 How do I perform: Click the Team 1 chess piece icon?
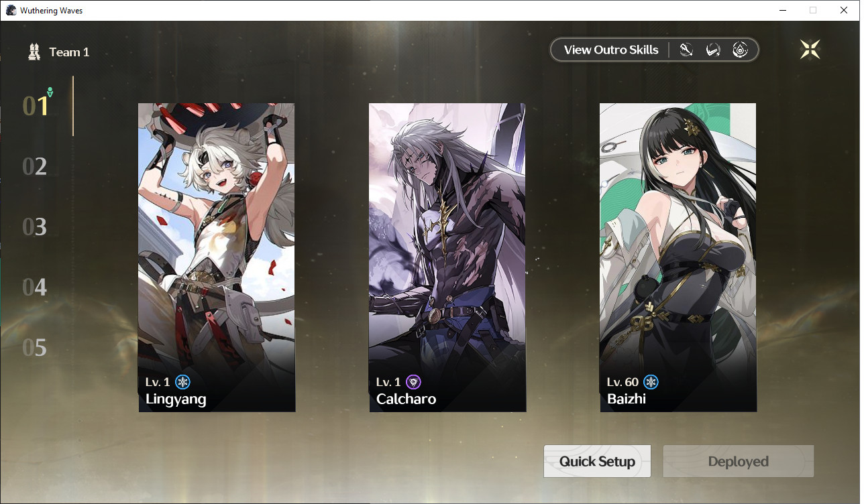click(x=34, y=52)
